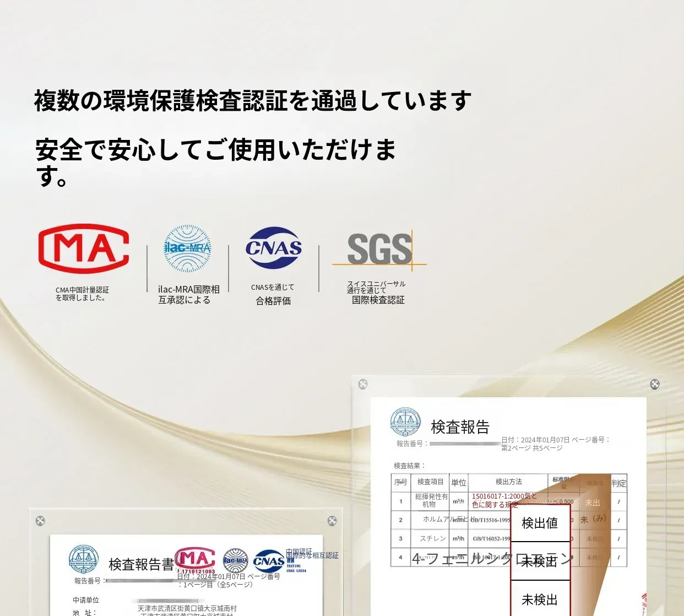The width and height of the screenshot is (684, 616).
Task: Click the ≤0.500 standard limit cell
Action: click(563, 501)
